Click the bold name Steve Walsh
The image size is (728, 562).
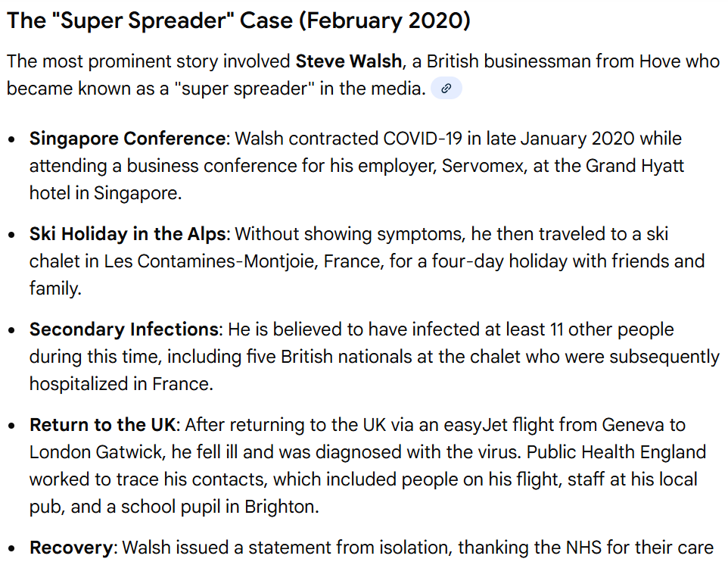coord(348,61)
